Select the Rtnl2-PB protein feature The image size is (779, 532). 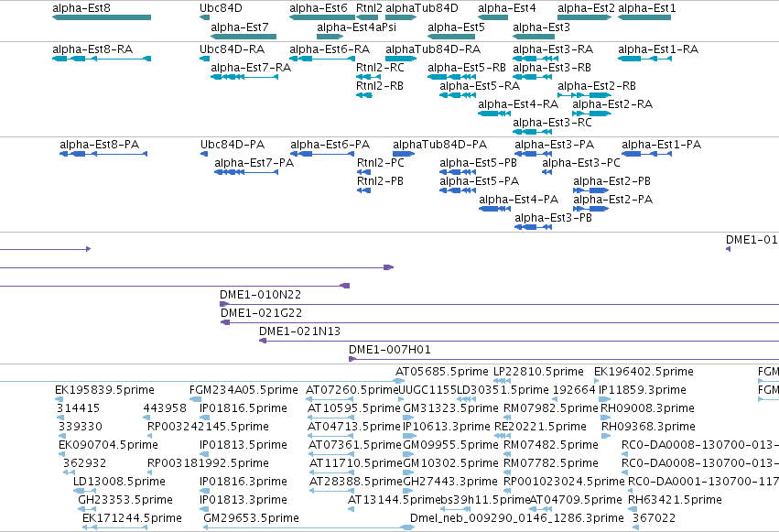tap(363, 190)
